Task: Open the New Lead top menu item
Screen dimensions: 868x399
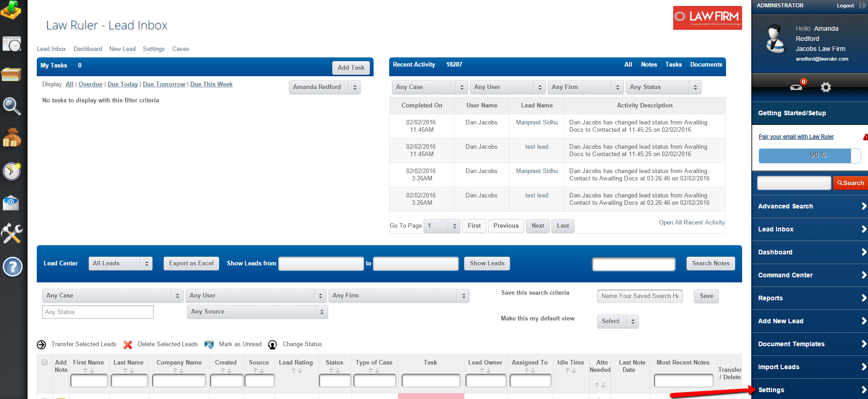Action: [122, 49]
